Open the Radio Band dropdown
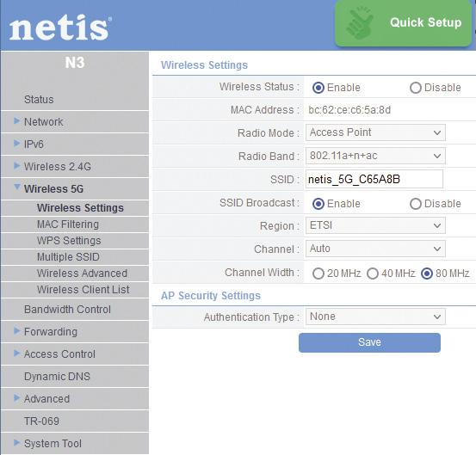476x455 pixels. tap(375, 156)
